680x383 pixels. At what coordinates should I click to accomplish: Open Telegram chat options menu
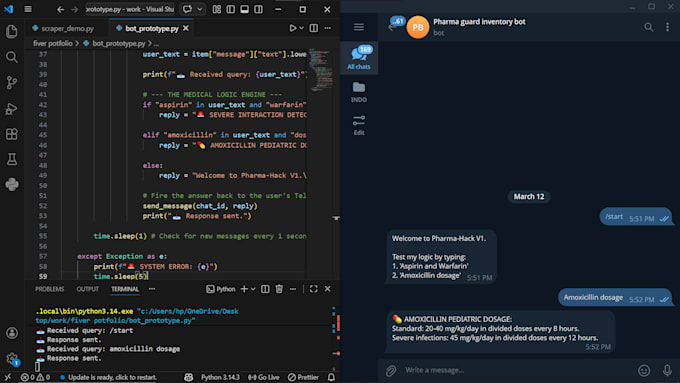pos(667,27)
